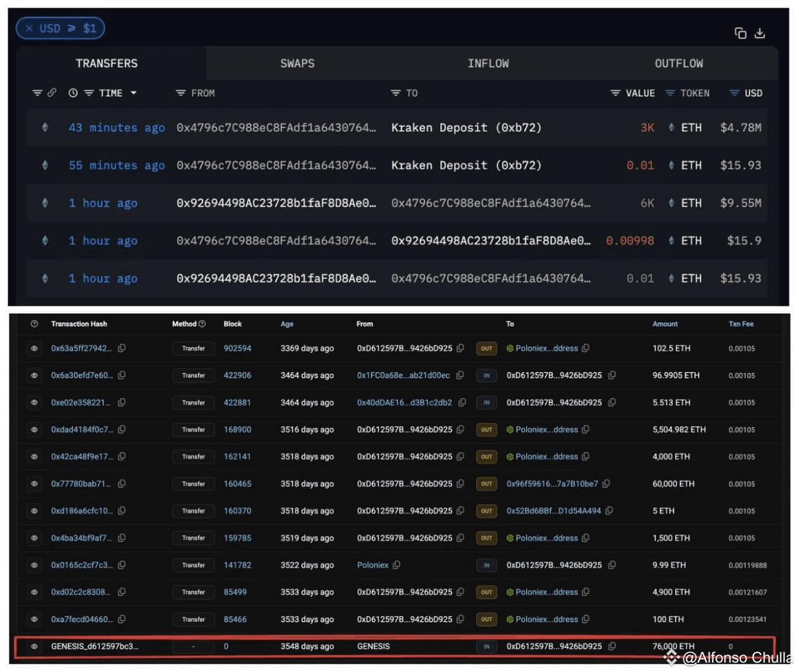This screenshot has height=672, width=799.
Task: Copy hash 0xd02c2c8308 with copy icon
Action: (x=122, y=592)
